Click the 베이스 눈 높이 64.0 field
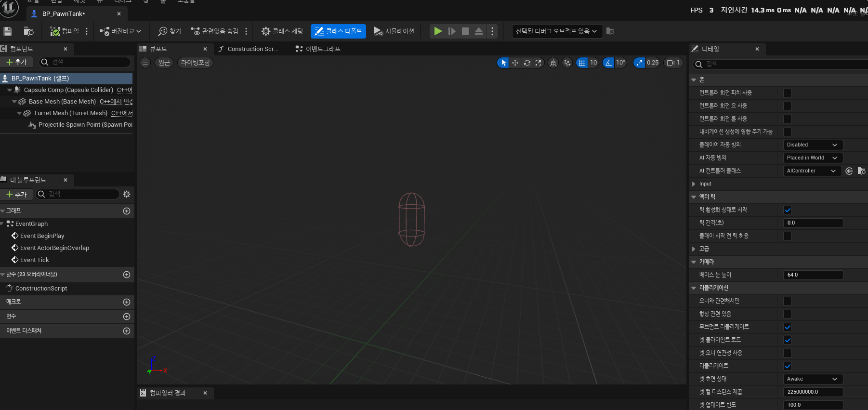This screenshot has width=868, height=410. pos(813,275)
